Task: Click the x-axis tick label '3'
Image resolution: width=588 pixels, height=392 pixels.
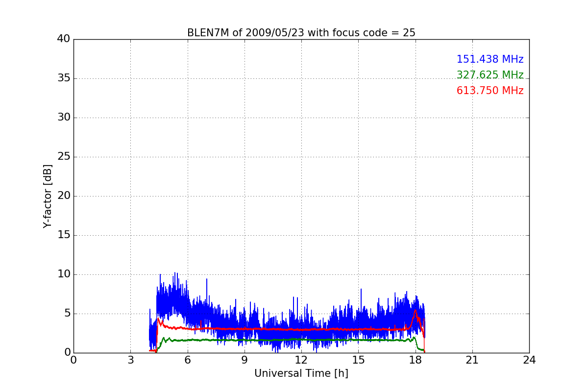Action: click(x=130, y=360)
